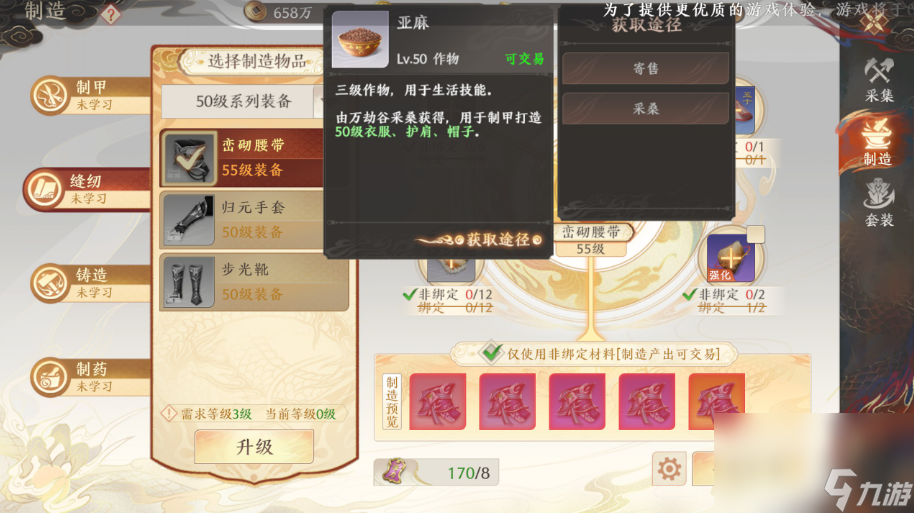Switch to the 制甲 tab
Image resolution: width=914 pixels, height=513 pixels.
pos(90,95)
